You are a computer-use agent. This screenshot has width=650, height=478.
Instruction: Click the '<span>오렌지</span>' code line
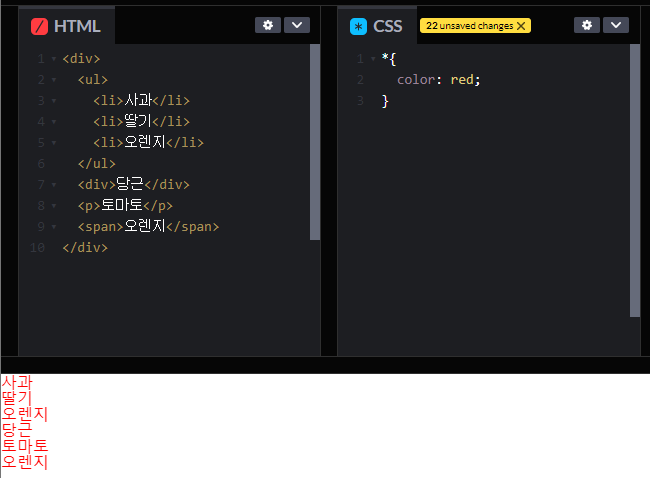(x=148, y=227)
